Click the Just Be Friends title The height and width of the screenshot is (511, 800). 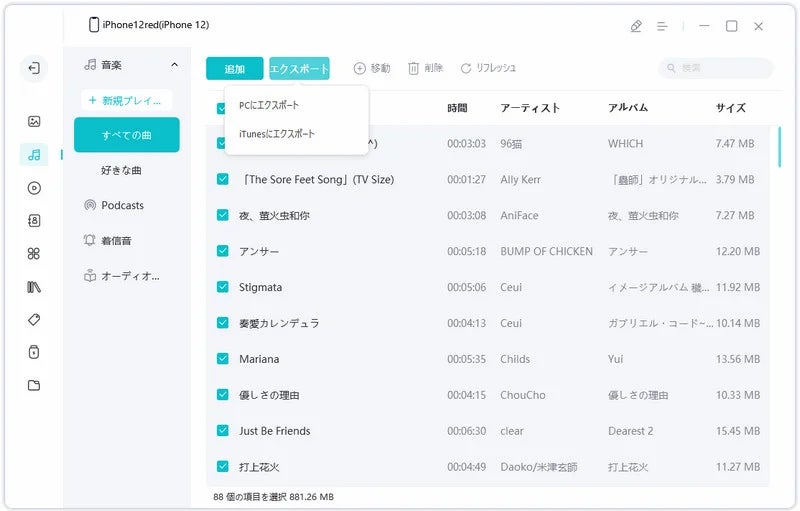pos(274,431)
